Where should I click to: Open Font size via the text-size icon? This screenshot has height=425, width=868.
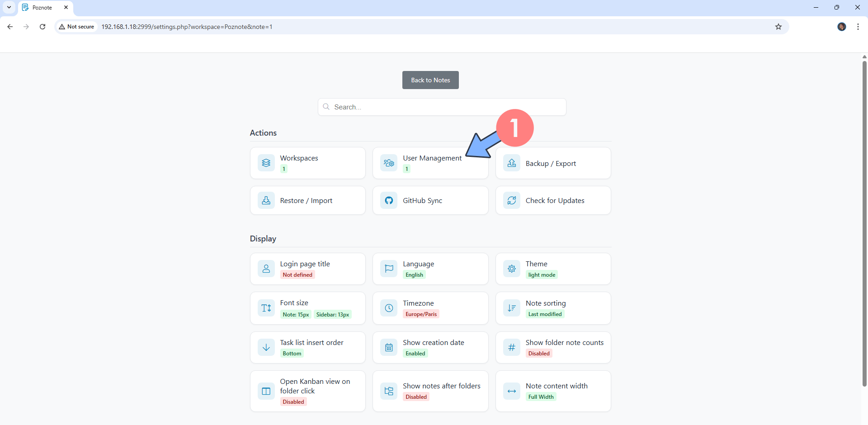click(266, 308)
